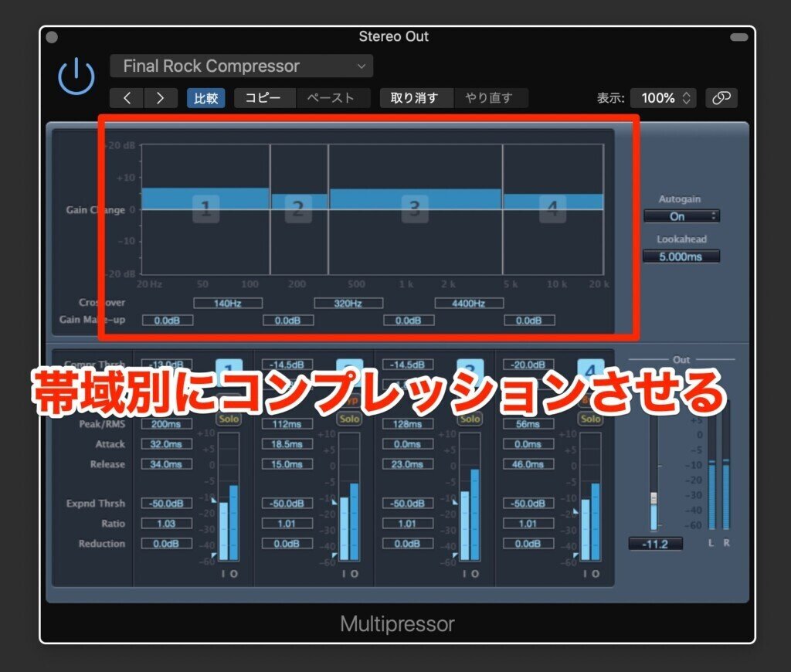The height and width of the screenshot is (672, 791).
Task: Click the 140Hz crossover frequency field
Action: pos(229,303)
